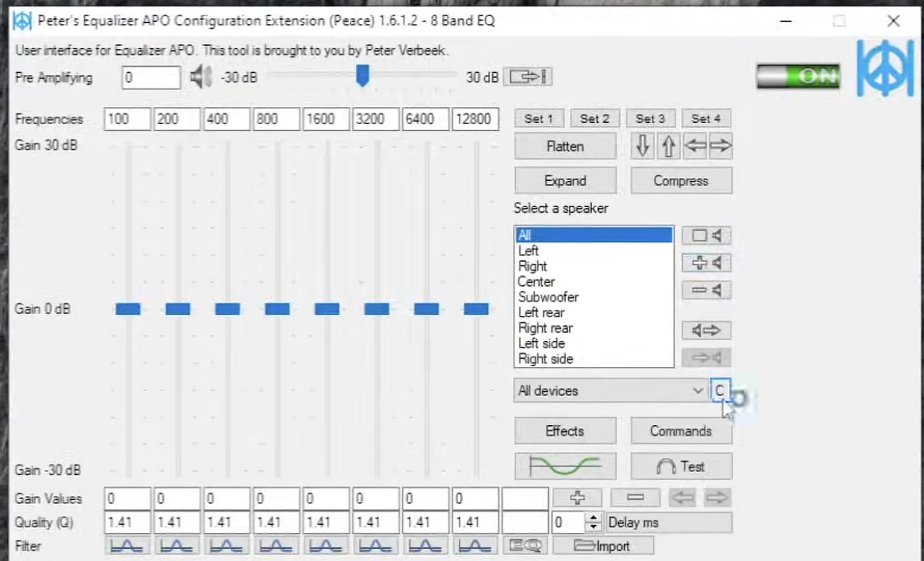
Task: Click the 12800 Hz gain slider handle
Action: pyautogui.click(x=476, y=309)
